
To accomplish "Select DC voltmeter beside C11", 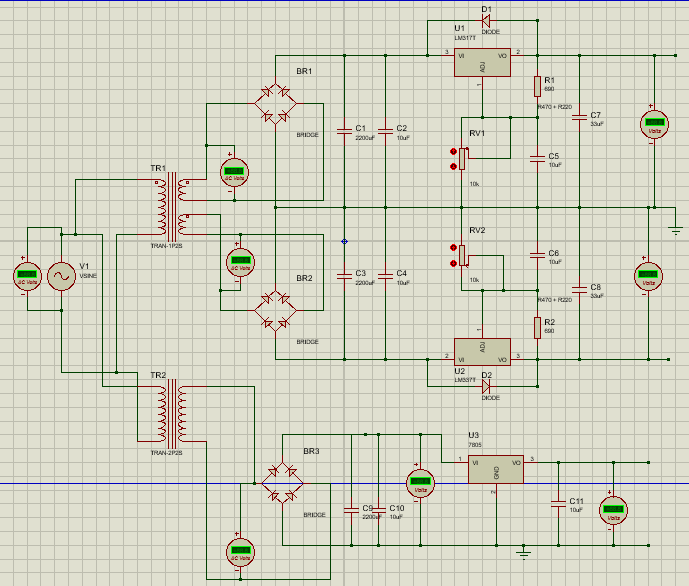I will coord(613,510).
